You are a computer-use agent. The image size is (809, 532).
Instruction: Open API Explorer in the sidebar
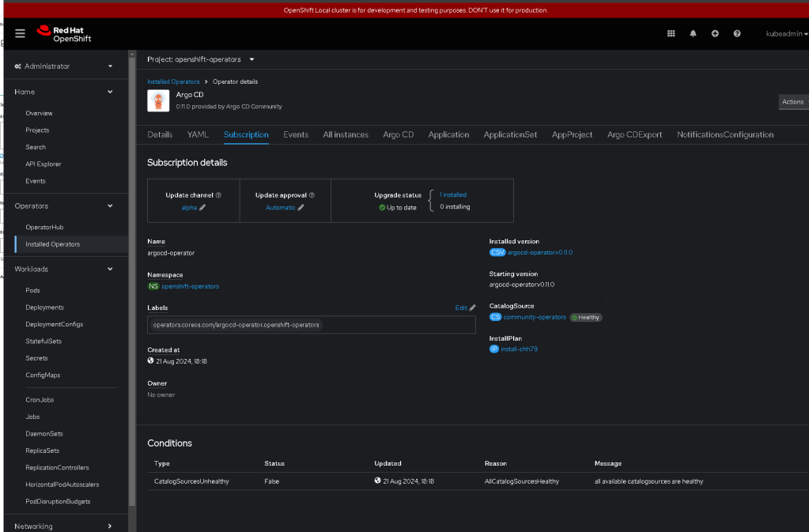[43, 164]
